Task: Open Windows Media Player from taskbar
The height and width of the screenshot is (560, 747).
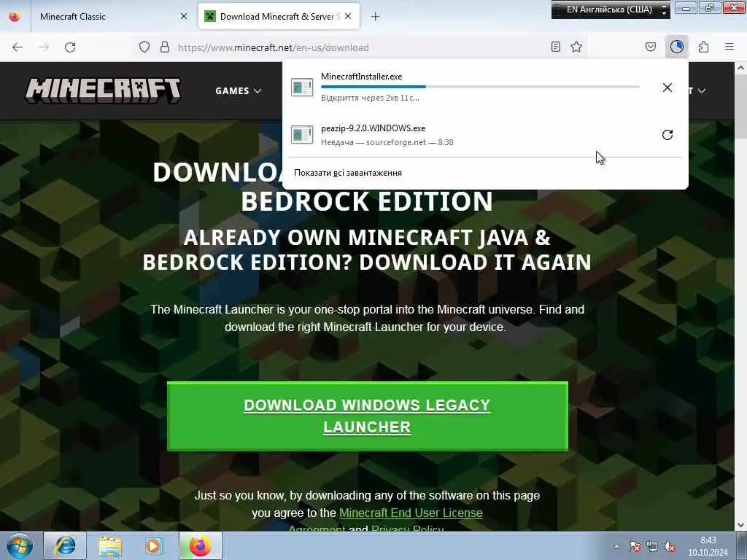Action: [154, 545]
